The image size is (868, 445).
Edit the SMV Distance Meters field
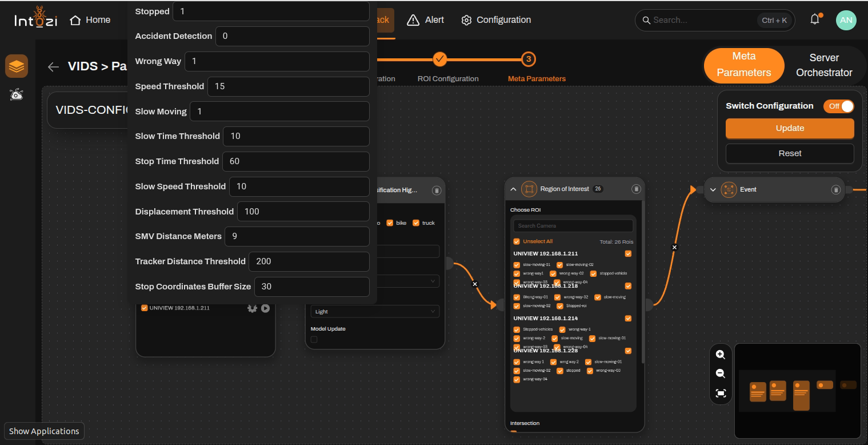[297, 236]
